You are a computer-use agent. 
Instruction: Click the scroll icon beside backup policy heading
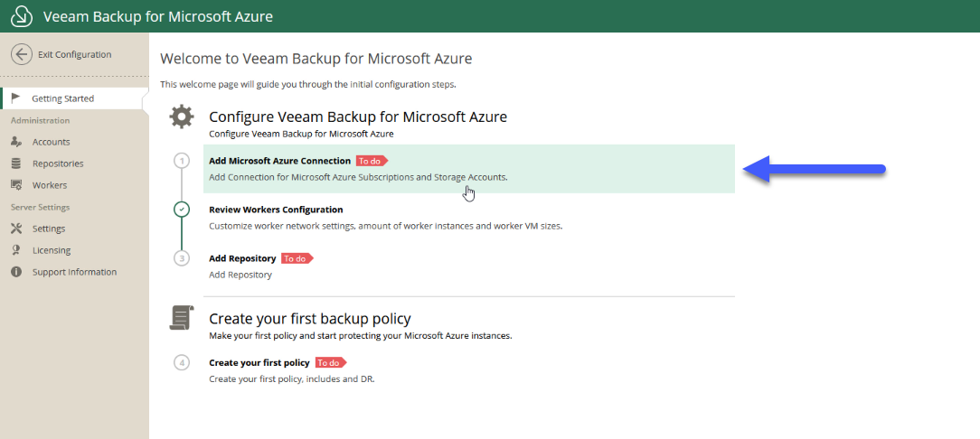point(182,318)
